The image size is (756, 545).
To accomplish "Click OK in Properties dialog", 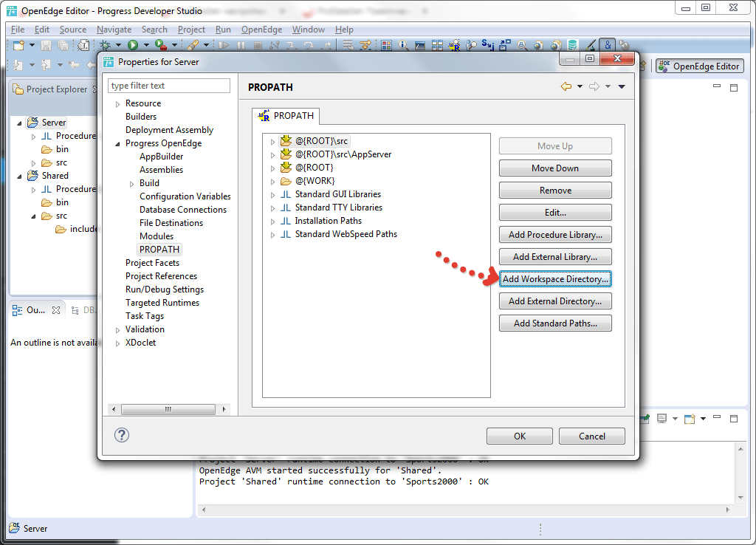I will (x=519, y=436).
